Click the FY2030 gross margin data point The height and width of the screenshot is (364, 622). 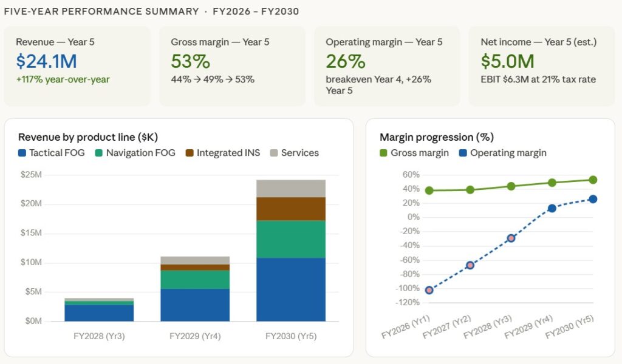(x=593, y=180)
